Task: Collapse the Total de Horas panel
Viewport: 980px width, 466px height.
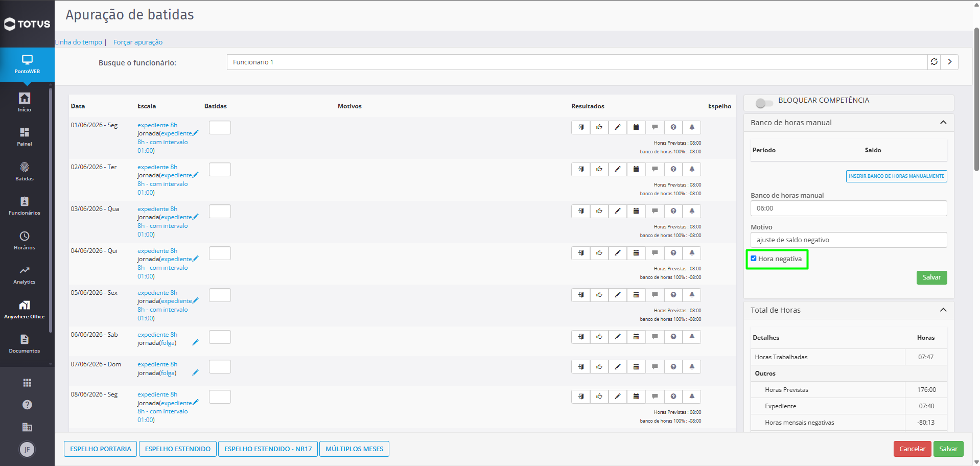Action: (x=943, y=310)
